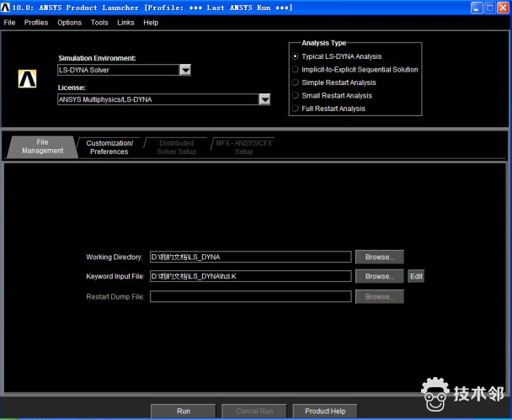Choose Simple Restart Analysis option
512x420 pixels.
[296, 82]
